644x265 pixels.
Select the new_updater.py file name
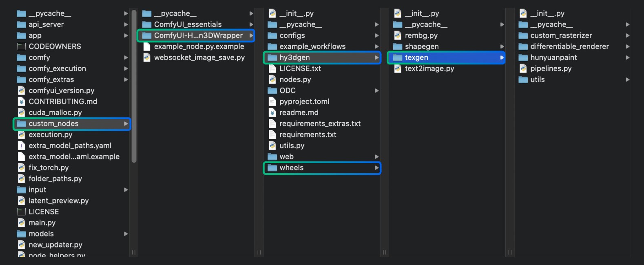pos(55,245)
